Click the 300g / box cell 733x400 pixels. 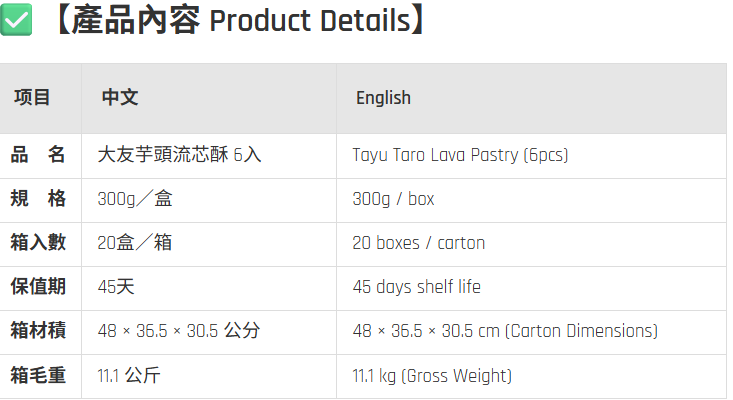tap(393, 199)
